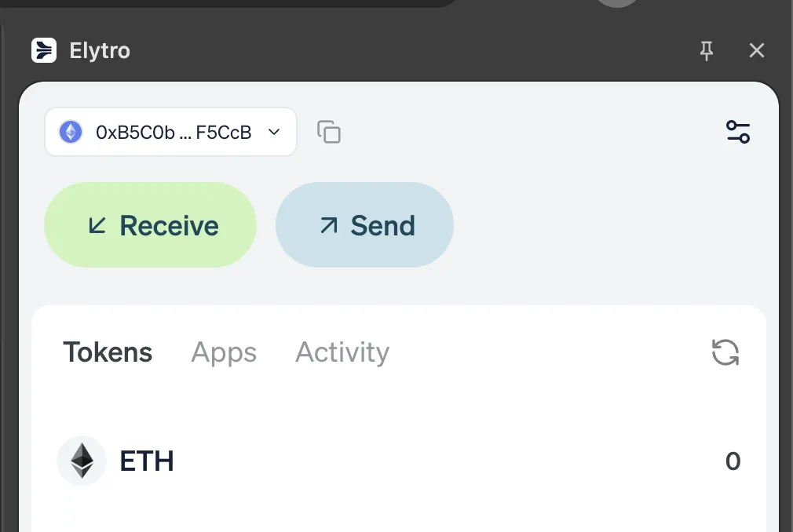Viewport: 793px width, 532px height.
Task: Copy the wallet address using copy icon
Action: click(329, 132)
